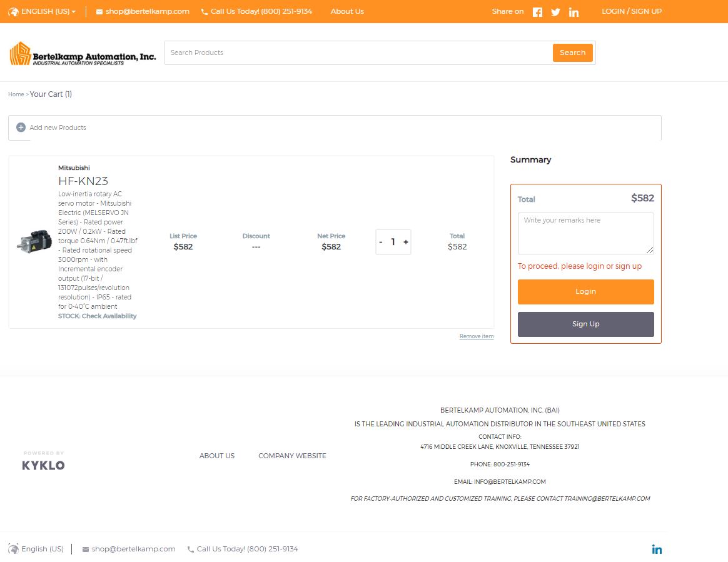Click Add new Products text
Image resolution: width=728 pixels, height=562 pixels.
[x=58, y=128]
